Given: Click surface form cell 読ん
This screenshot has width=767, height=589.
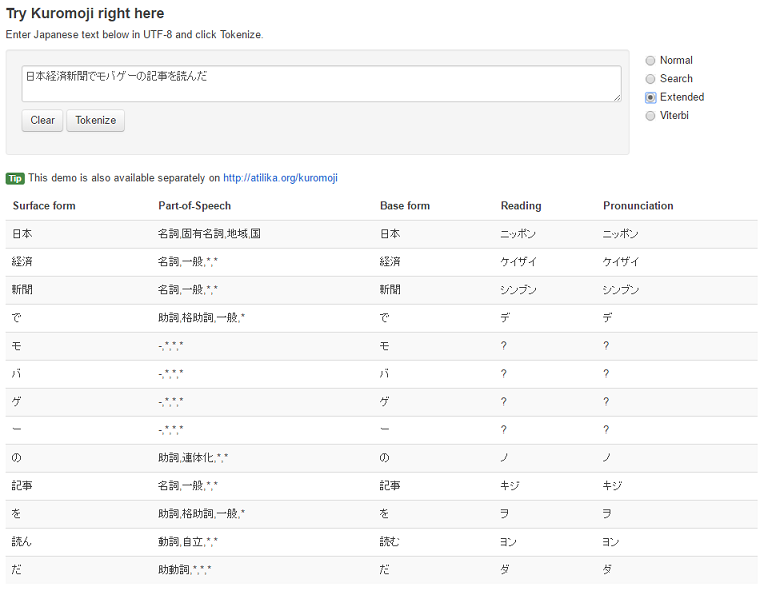Looking at the screenshot, I should 22,542.
